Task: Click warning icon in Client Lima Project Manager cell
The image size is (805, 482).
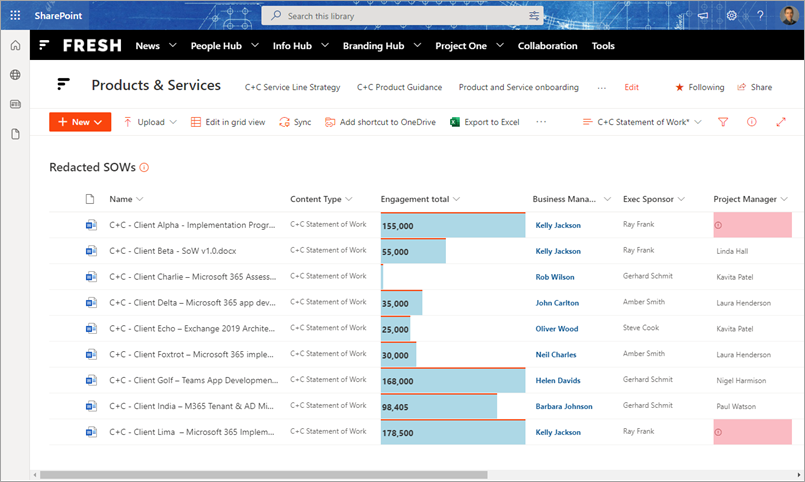Action: (x=718, y=432)
